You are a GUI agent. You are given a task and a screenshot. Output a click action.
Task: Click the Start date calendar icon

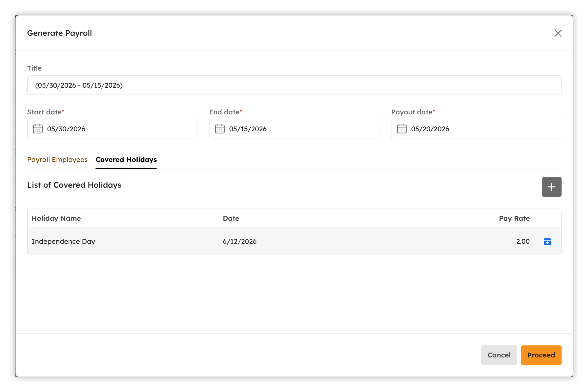pos(38,129)
